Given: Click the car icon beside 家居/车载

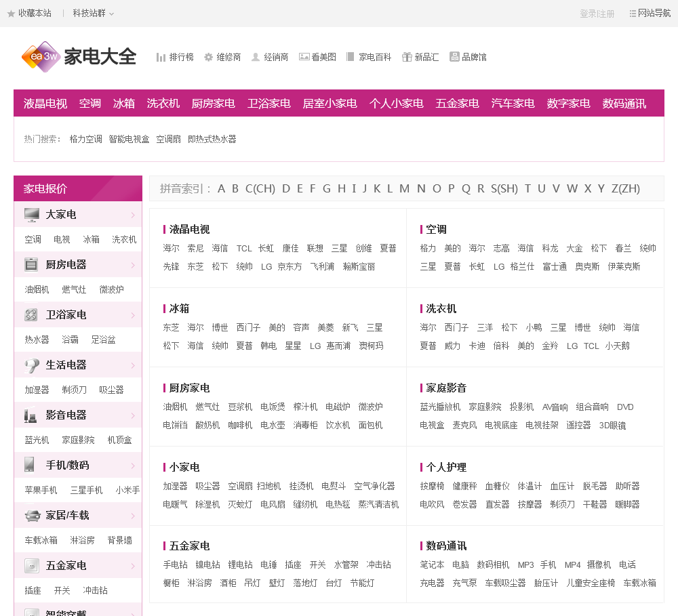Looking at the screenshot, I should pyautogui.click(x=33, y=516).
